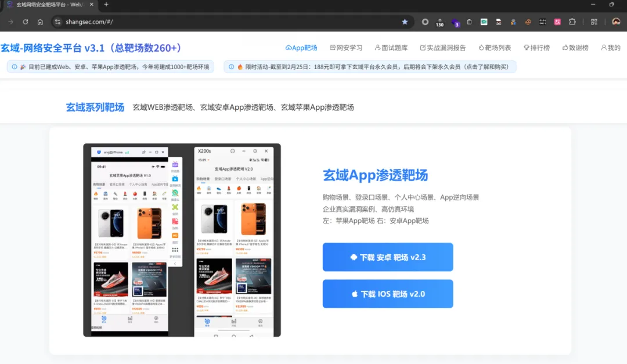
Task: Go forward with the forward arrow
Action: pos(11,22)
